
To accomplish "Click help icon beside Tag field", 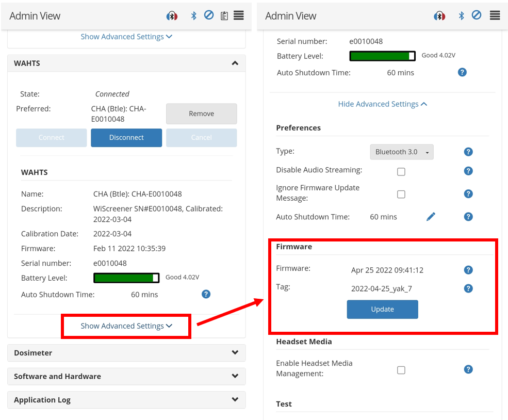I will 468,288.
